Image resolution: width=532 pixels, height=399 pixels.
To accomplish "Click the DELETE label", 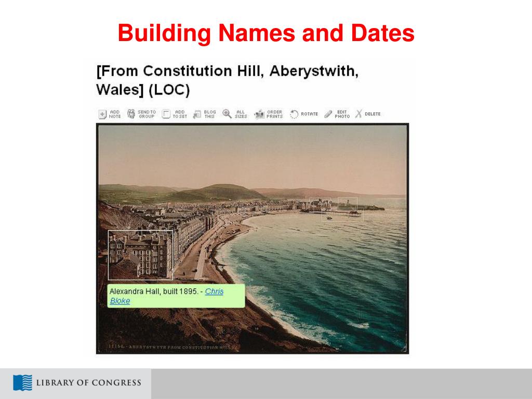I will (x=373, y=114).
